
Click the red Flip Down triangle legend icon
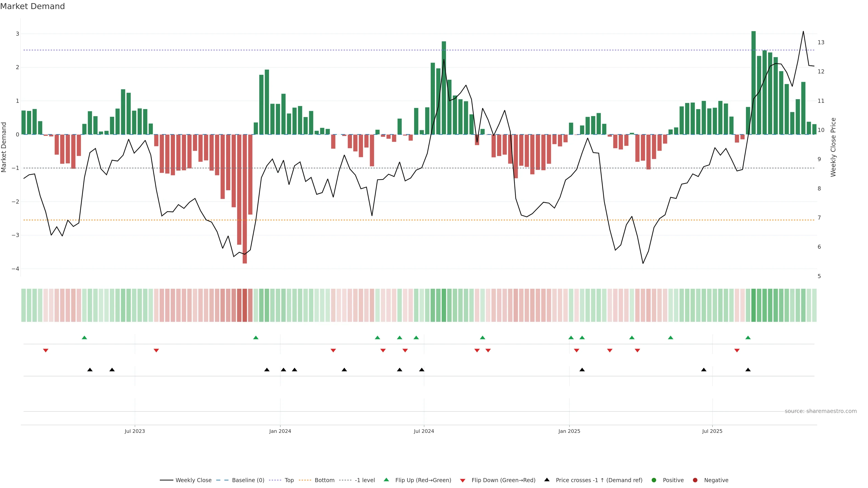coord(463,480)
